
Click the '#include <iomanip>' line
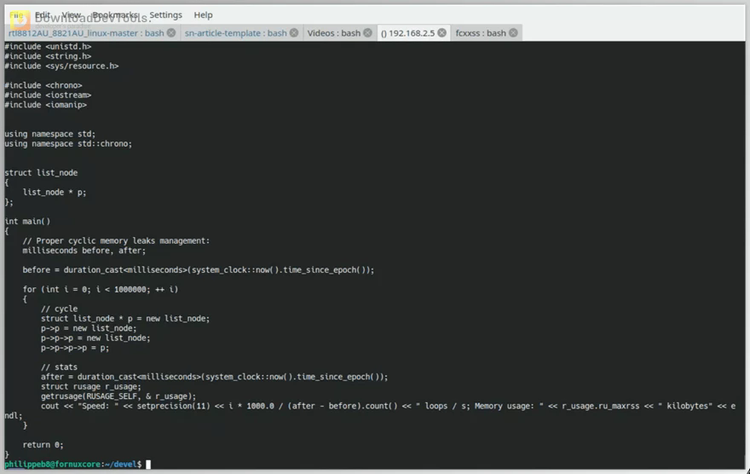click(x=45, y=105)
